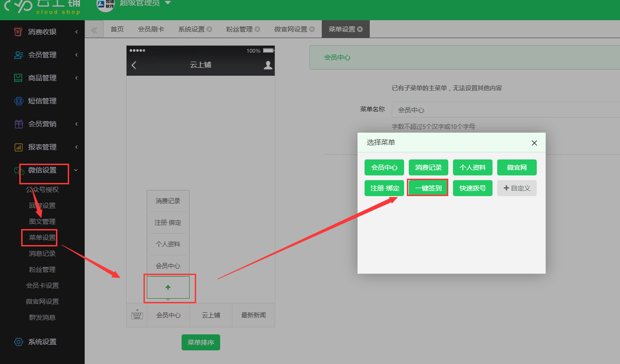Open the 超级管理员 account dropdown
620x364 pixels.
[x=145, y=3]
